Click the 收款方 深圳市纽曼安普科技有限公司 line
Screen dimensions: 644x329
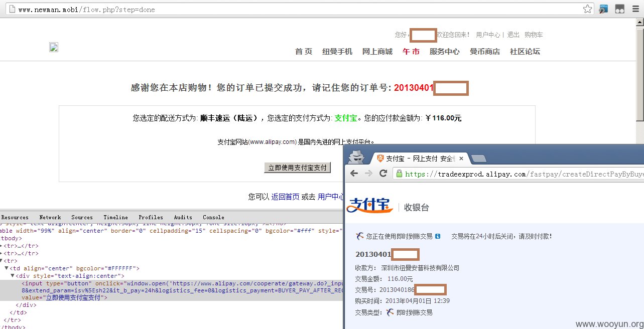407,268
